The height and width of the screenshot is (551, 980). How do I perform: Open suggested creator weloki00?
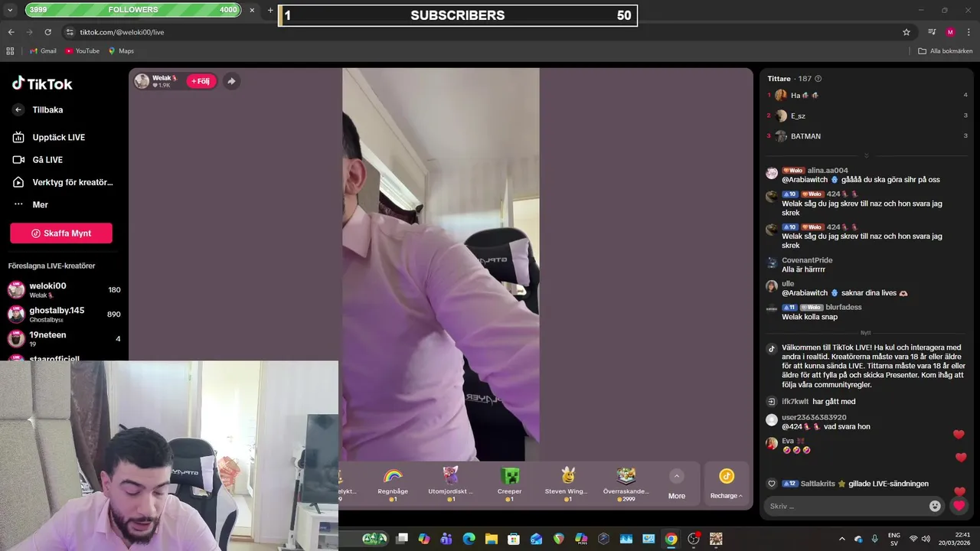64,290
